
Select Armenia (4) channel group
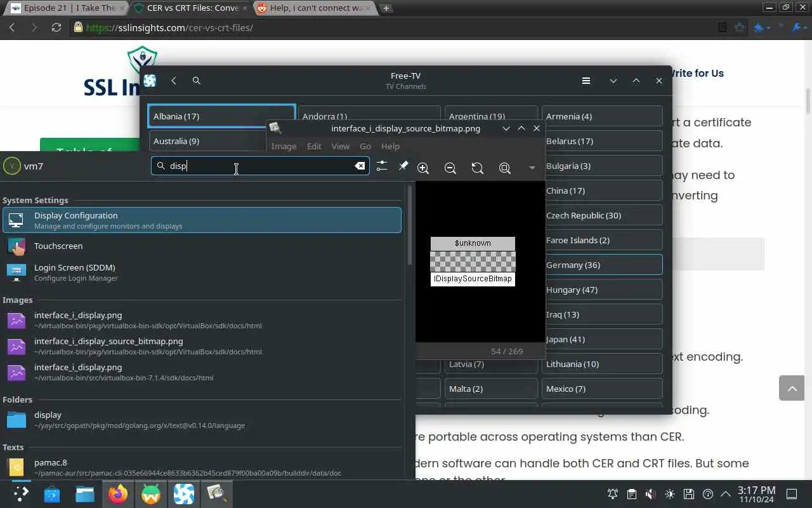(x=602, y=116)
